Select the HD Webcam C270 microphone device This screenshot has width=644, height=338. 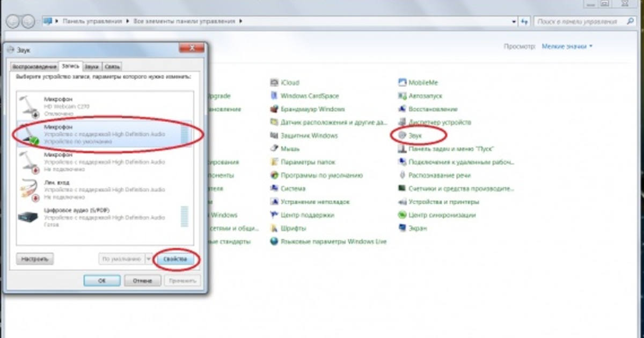tap(104, 106)
